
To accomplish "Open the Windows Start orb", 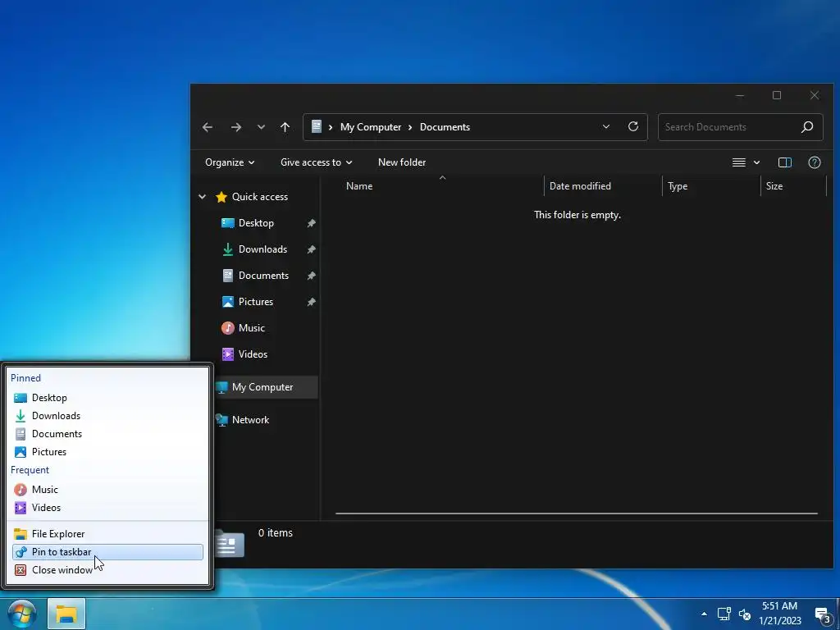I will pyautogui.click(x=22, y=614).
